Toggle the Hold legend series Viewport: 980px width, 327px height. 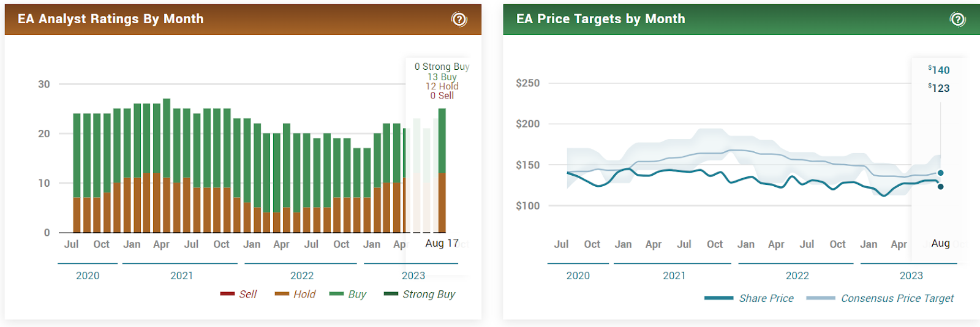pyautogui.click(x=295, y=294)
